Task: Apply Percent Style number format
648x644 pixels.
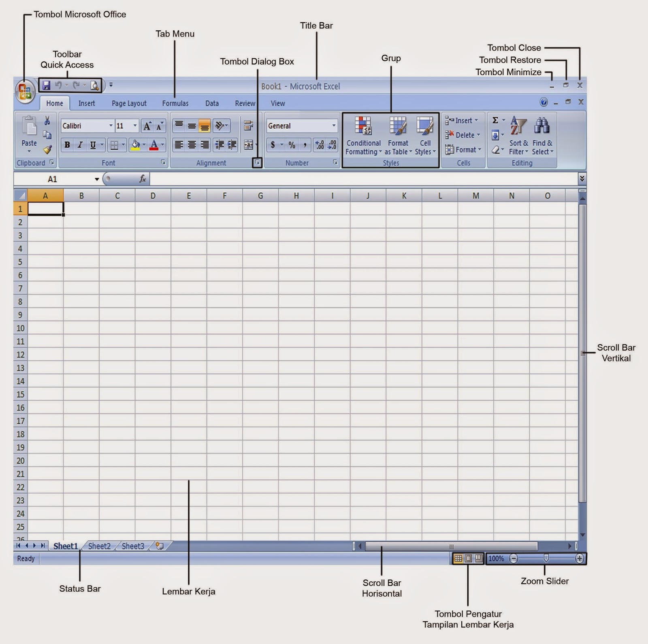Action: pos(292,145)
